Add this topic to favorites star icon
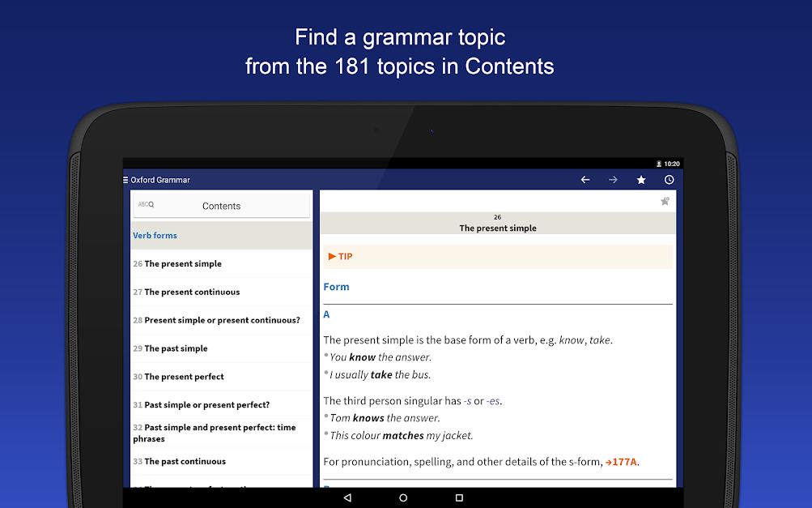The height and width of the screenshot is (508, 812). pos(665,201)
